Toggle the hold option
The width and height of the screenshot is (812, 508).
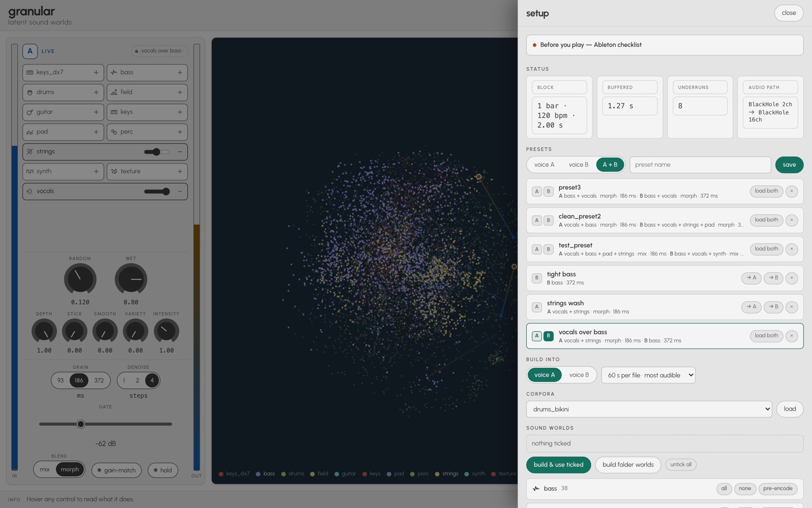(x=163, y=470)
